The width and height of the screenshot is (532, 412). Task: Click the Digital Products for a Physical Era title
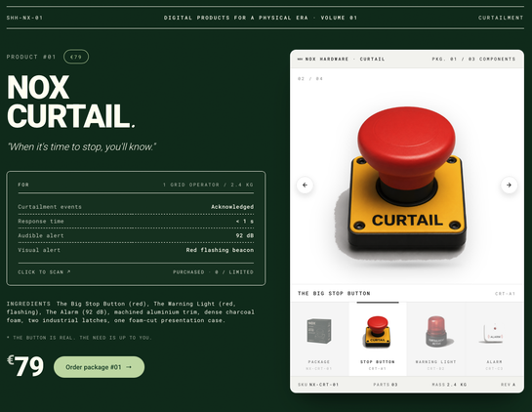tap(261, 18)
